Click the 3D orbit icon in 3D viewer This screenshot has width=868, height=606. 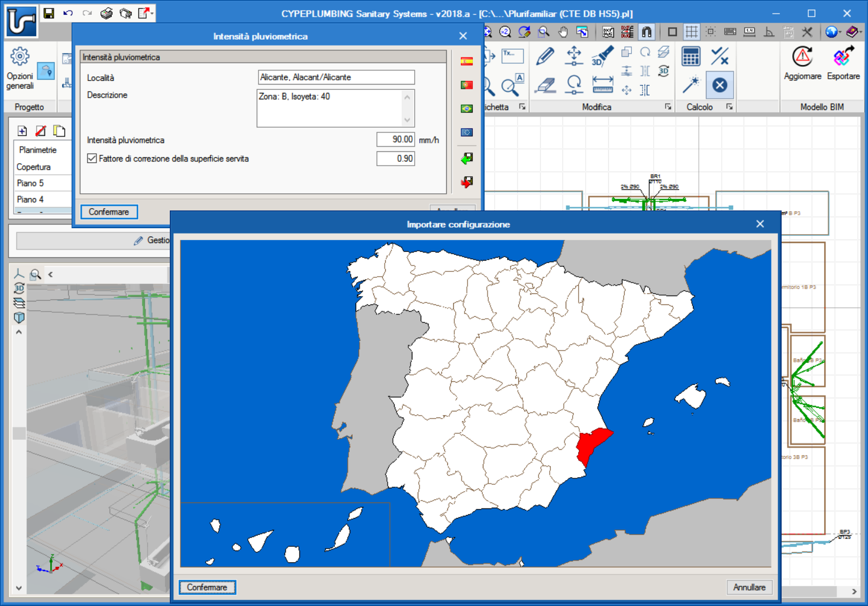[x=19, y=289]
